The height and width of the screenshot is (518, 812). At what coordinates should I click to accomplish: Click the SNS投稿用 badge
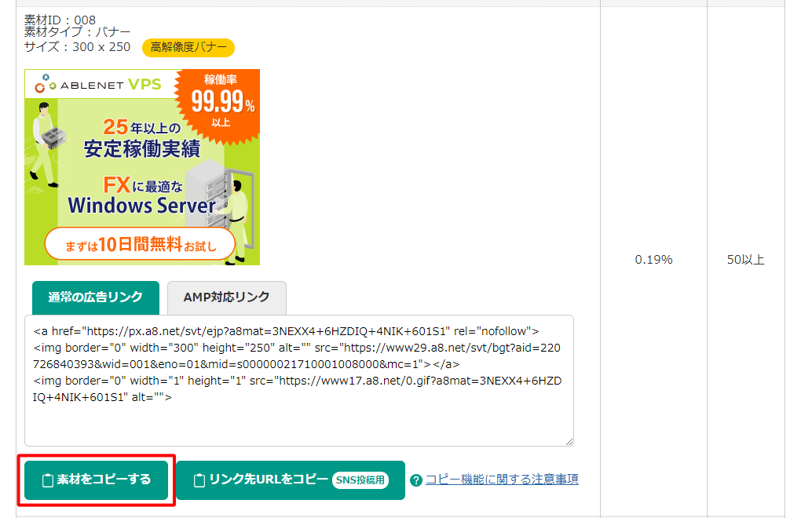[x=360, y=480]
